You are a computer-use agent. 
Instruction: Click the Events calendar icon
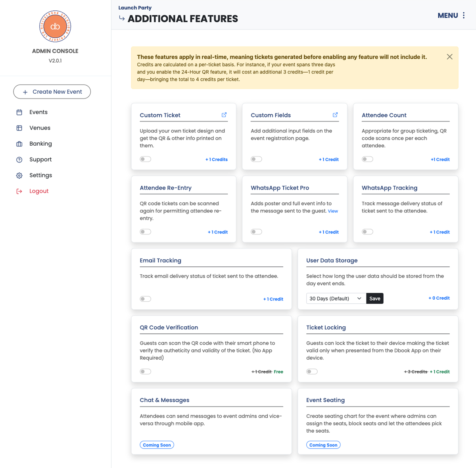(x=19, y=112)
